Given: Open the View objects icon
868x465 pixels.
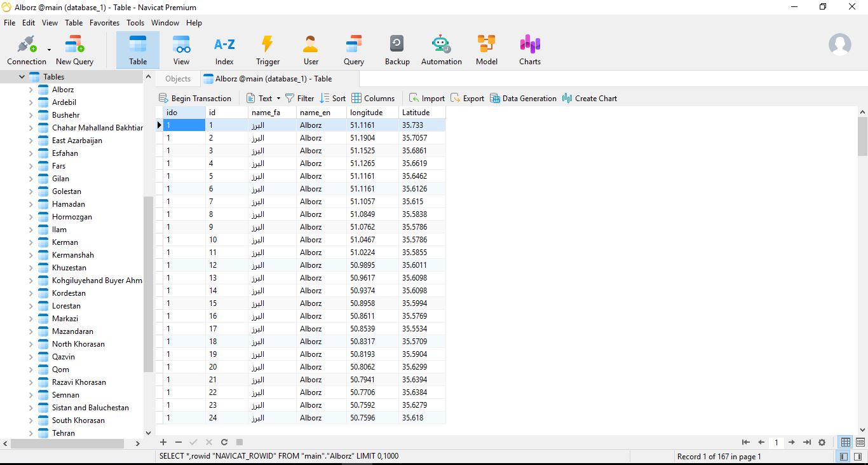Looking at the screenshot, I should (x=181, y=50).
